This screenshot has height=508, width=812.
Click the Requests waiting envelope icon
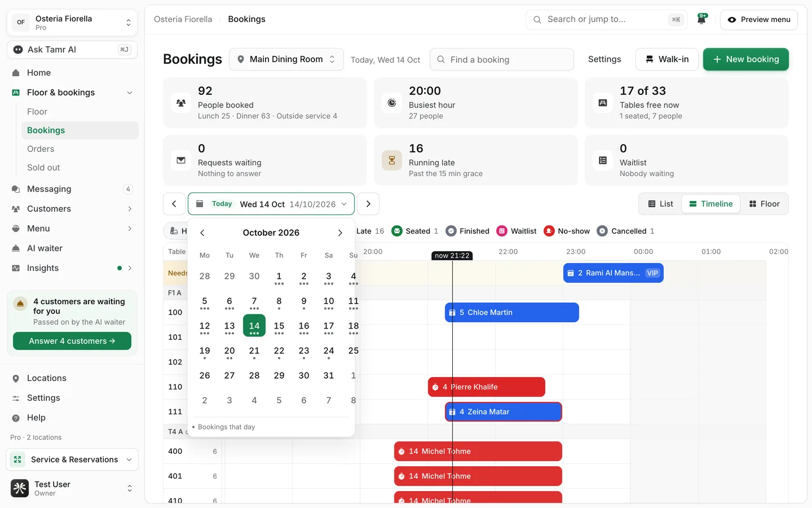point(181,160)
